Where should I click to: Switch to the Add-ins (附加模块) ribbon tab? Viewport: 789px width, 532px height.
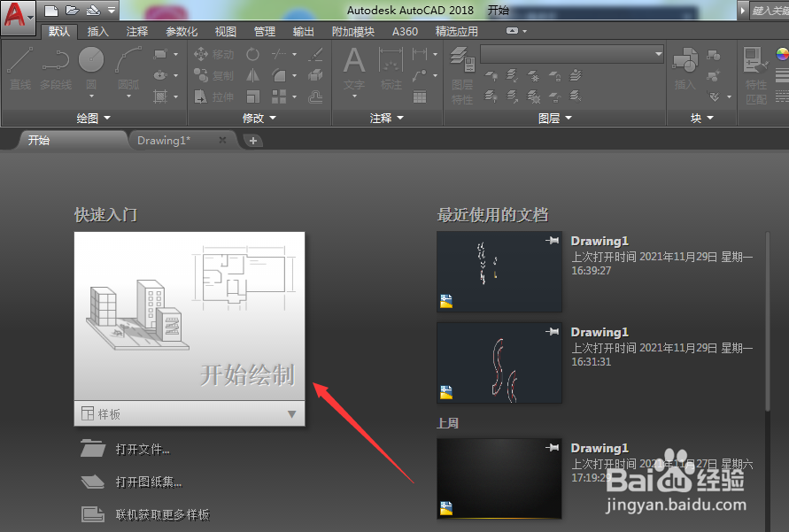pos(352,32)
